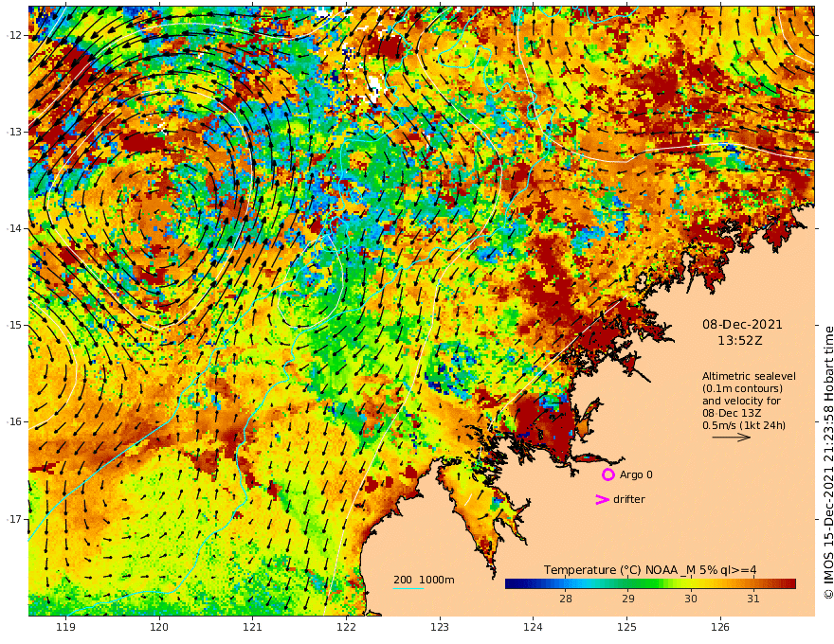Viewport: 834px width, 644px height.
Task: Click the longitude axis label 126
Action: [720, 627]
